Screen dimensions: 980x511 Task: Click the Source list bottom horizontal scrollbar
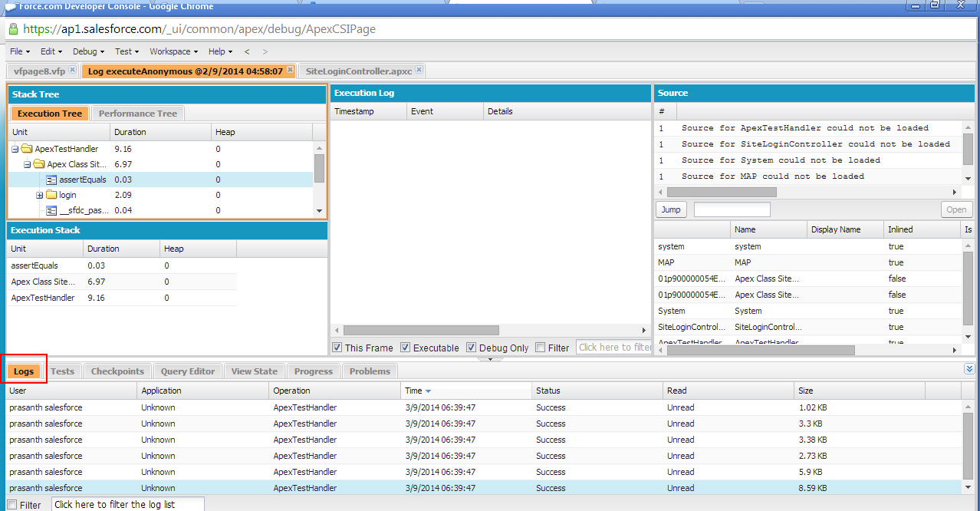(x=761, y=350)
